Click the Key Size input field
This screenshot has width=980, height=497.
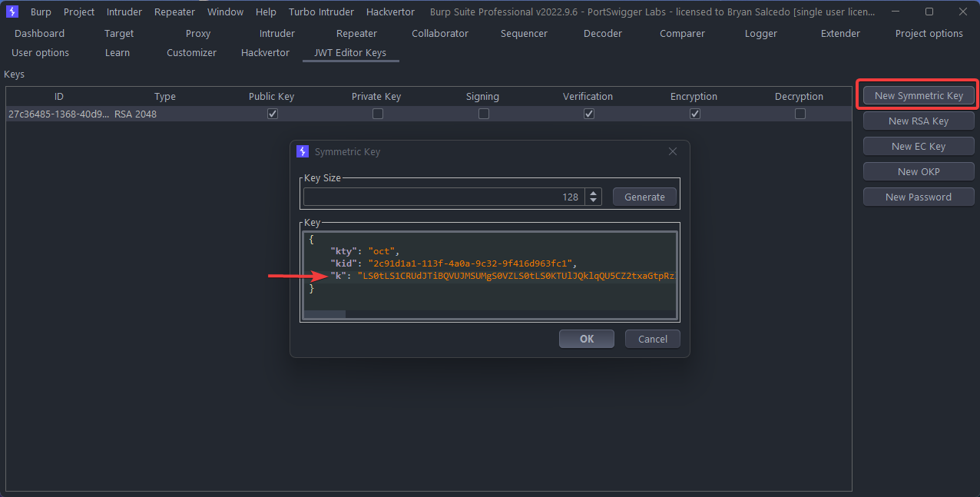(443, 197)
